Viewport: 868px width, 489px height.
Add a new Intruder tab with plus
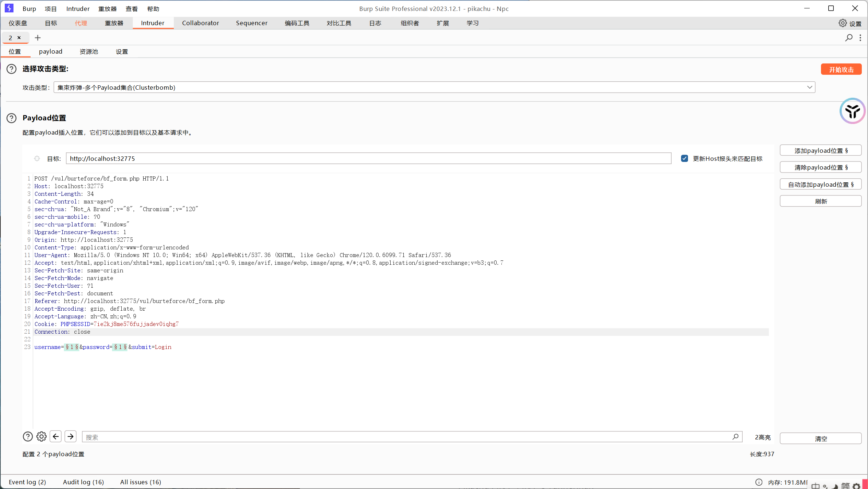point(38,38)
